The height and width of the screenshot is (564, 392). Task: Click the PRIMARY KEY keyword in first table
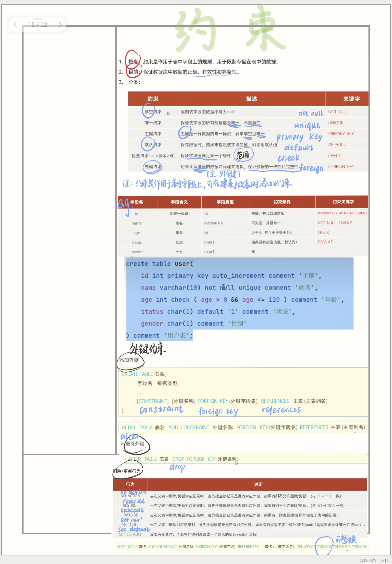tap(341, 134)
